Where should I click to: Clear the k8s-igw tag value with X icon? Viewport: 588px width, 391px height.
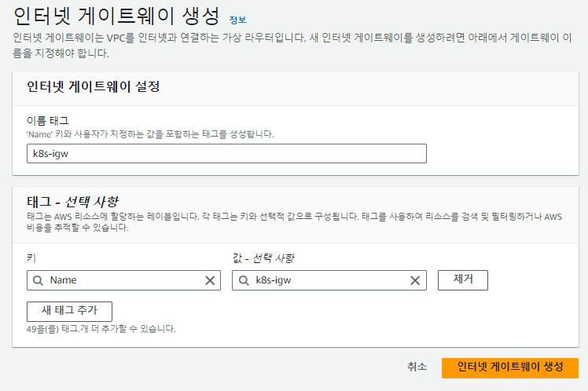point(415,280)
